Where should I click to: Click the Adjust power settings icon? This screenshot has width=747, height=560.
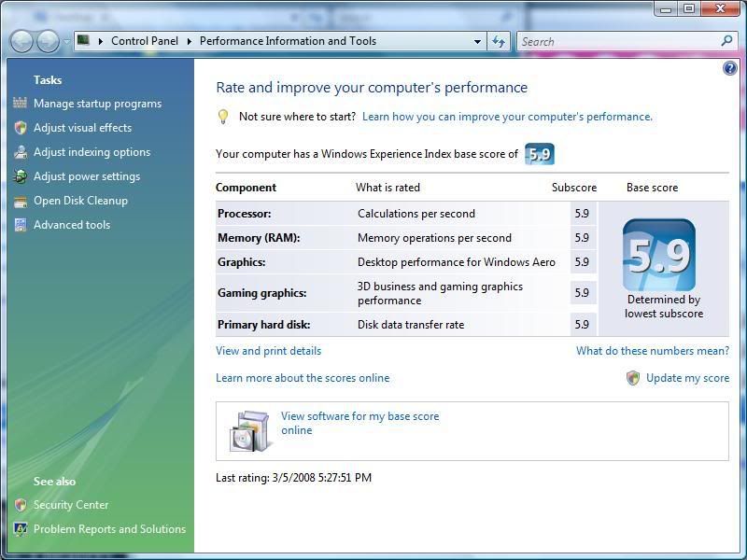click(x=20, y=176)
